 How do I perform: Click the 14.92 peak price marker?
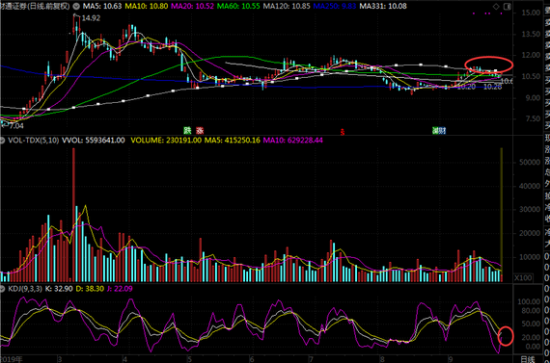(91, 18)
